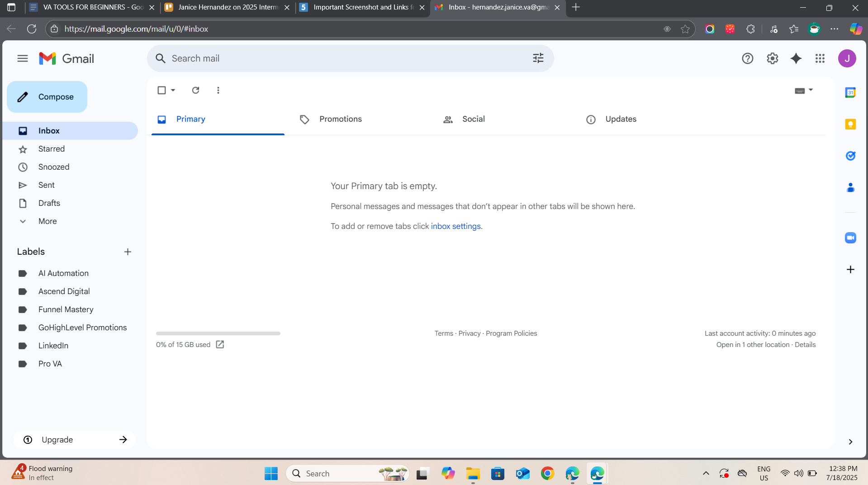The image size is (868, 485).
Task: View account activity Details
Action: [x=805, y=345]
